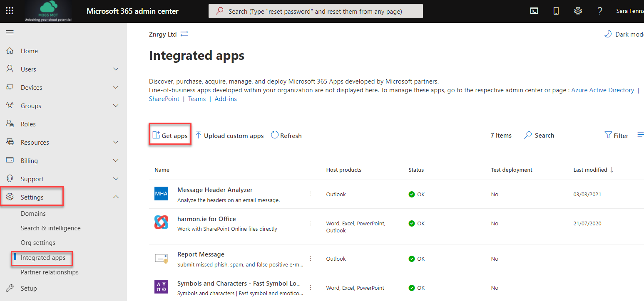Viewport: 644px width, 301px height.
Task: Open more options for harmon.ie for Office
Action: coord(311,223)
